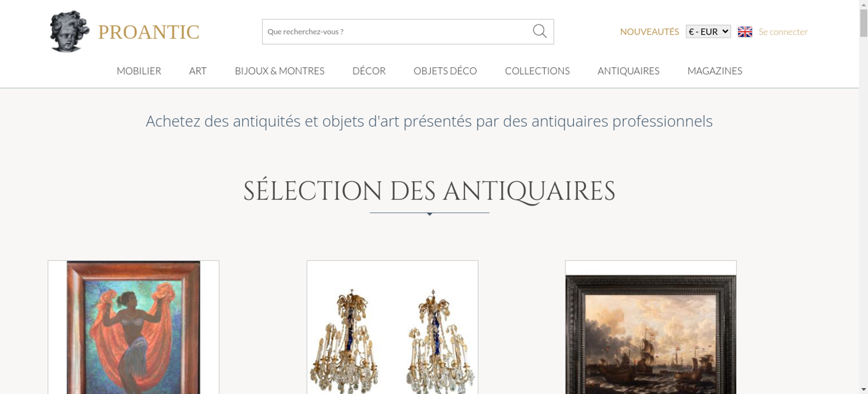Viewport: 868px width, 394px height.
Task: Open the currency selector showing € - EUR
Action: (x=708, y=32)
